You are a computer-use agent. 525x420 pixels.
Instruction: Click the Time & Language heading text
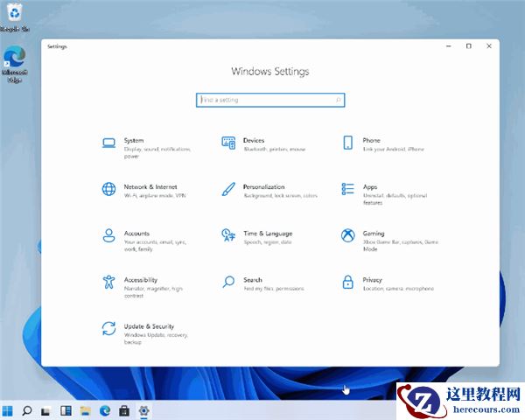pos(268,234)
